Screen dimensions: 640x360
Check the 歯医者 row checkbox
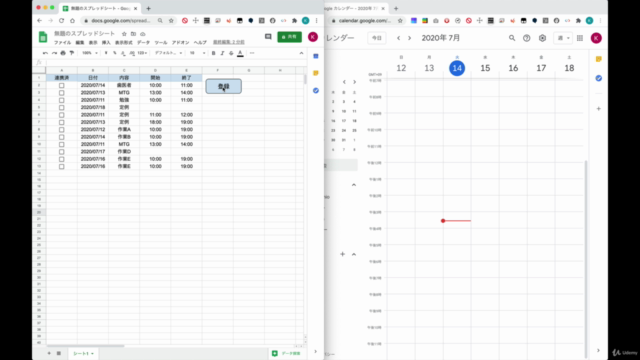[x=62, y=85]
